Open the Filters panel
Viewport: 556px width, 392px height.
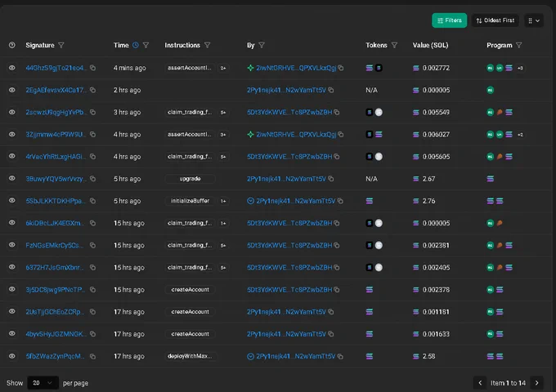(449, 20)
